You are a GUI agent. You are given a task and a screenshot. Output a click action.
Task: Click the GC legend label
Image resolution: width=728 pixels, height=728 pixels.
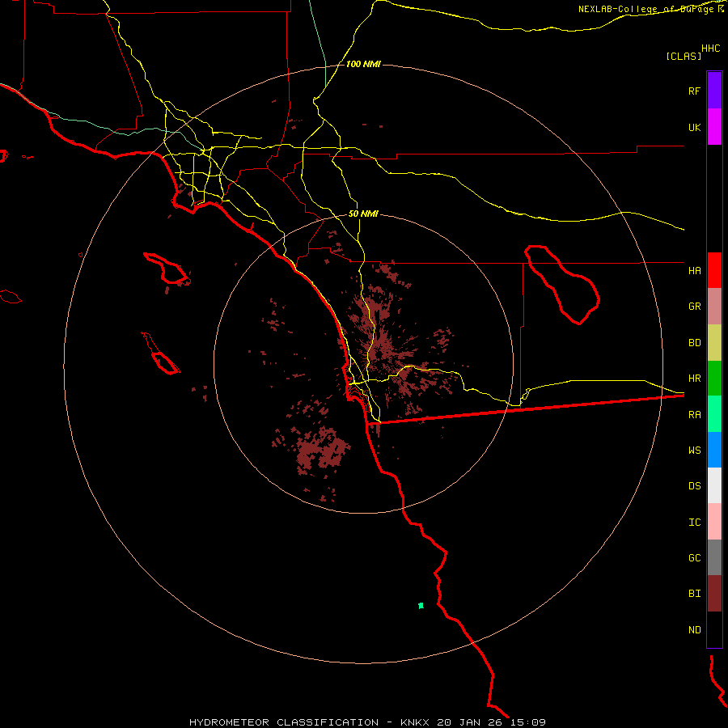[x=694, y=557]
